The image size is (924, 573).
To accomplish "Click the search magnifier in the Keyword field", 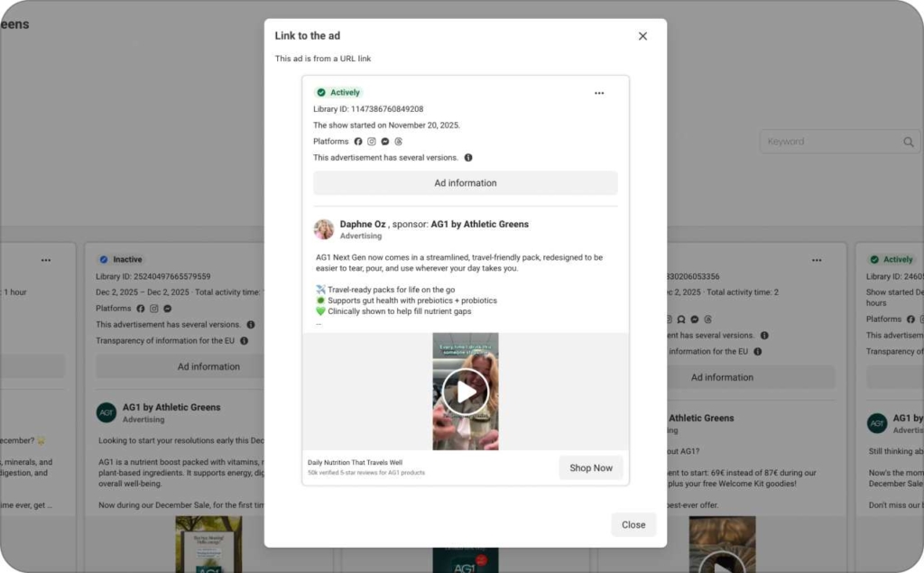I will 909,142.
